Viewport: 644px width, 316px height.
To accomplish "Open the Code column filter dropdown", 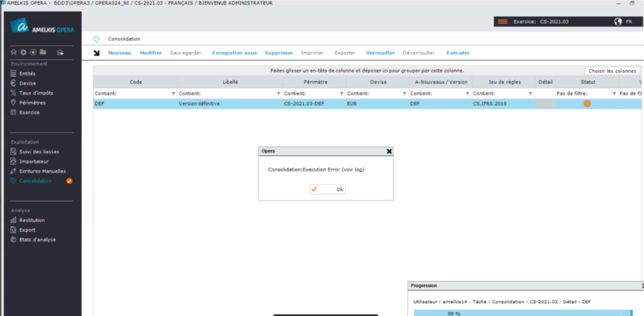I will 173,94.
